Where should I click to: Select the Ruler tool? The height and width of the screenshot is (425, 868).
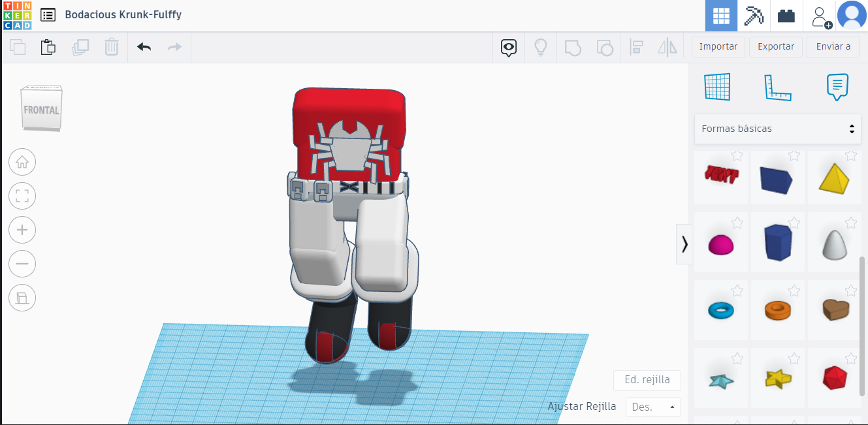point(777,87)
